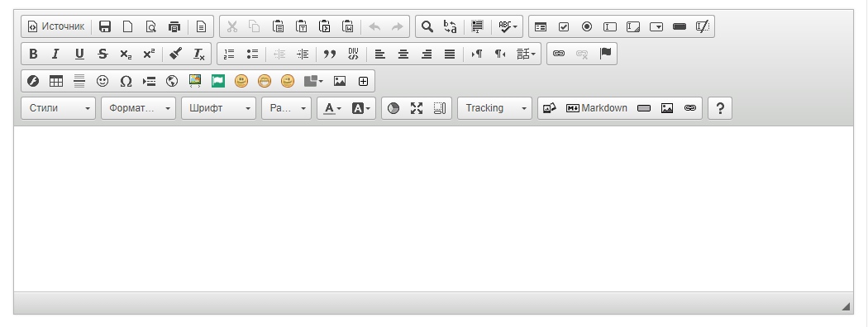Viewport: 868px width, 327px height.
Task: Open the Шрифт font dropdown
Action: (219, 108)
